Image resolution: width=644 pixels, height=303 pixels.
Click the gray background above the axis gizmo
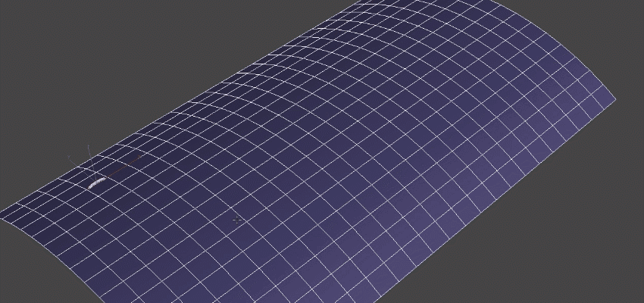tap(89, 123)
